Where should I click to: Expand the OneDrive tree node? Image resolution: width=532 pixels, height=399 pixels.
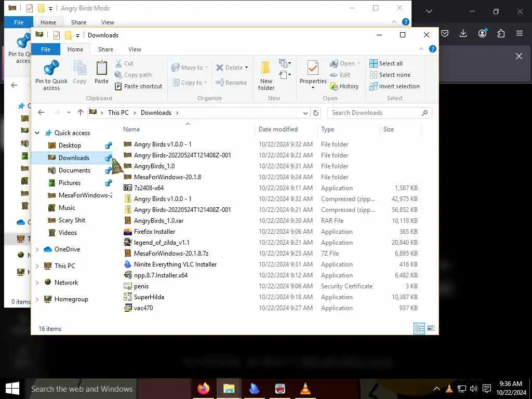coord(37,249)
